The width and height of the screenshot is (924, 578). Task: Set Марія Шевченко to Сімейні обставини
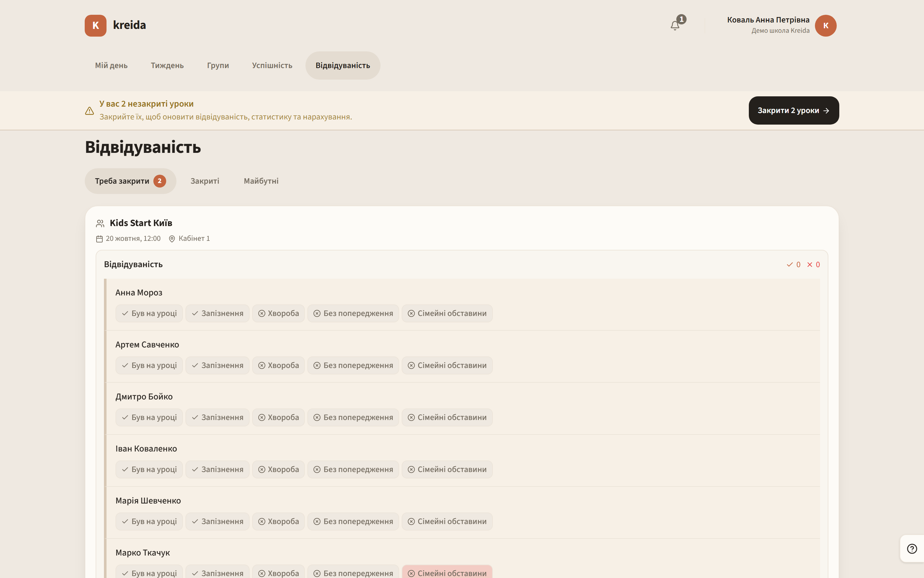447,521
